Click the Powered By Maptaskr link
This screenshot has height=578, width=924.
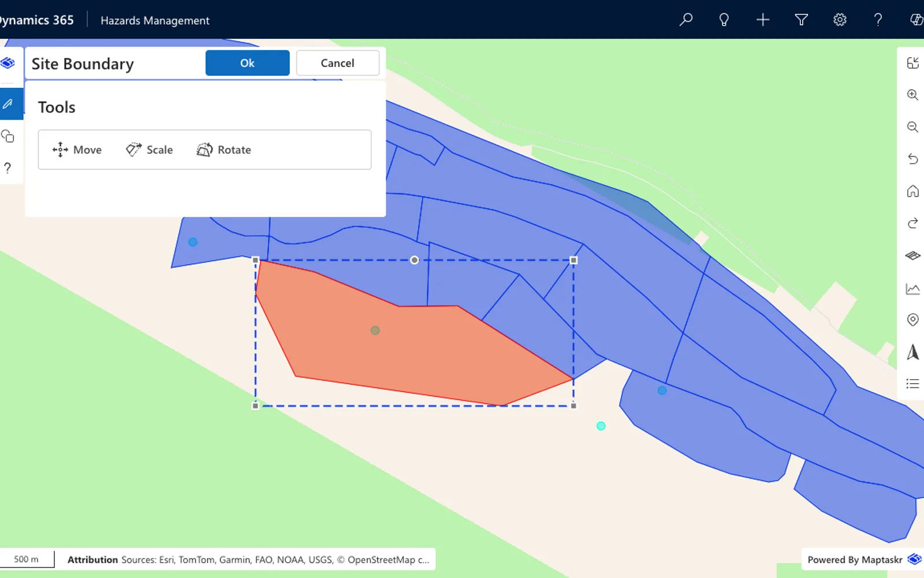pyautogui.click(x=863, y=560)
